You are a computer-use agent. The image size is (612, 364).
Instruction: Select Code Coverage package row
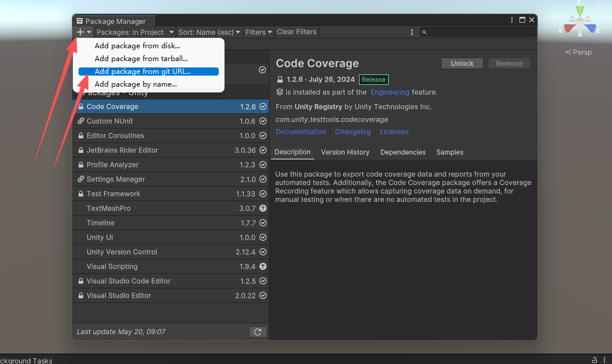tap(170, 106)
